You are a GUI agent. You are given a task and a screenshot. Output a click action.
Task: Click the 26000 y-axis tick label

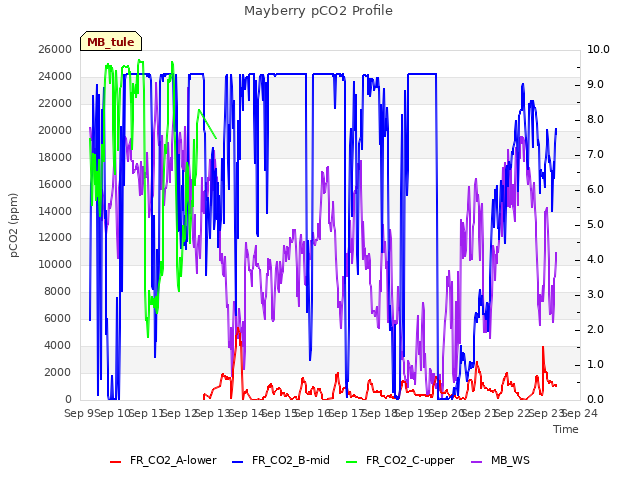(55, 49)
